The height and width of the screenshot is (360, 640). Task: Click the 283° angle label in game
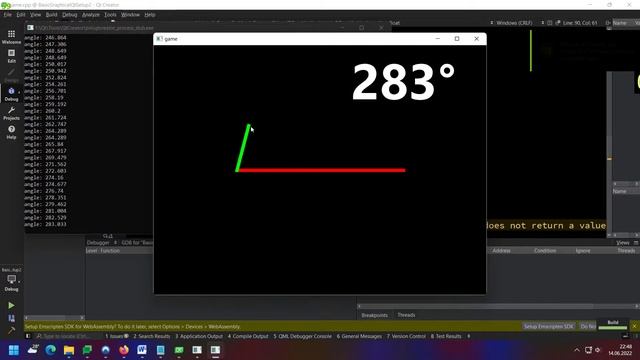(x=403, y=82)
